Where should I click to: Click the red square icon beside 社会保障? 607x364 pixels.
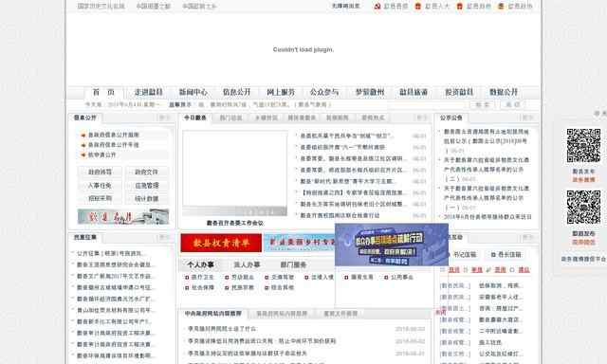coord(187,288)
